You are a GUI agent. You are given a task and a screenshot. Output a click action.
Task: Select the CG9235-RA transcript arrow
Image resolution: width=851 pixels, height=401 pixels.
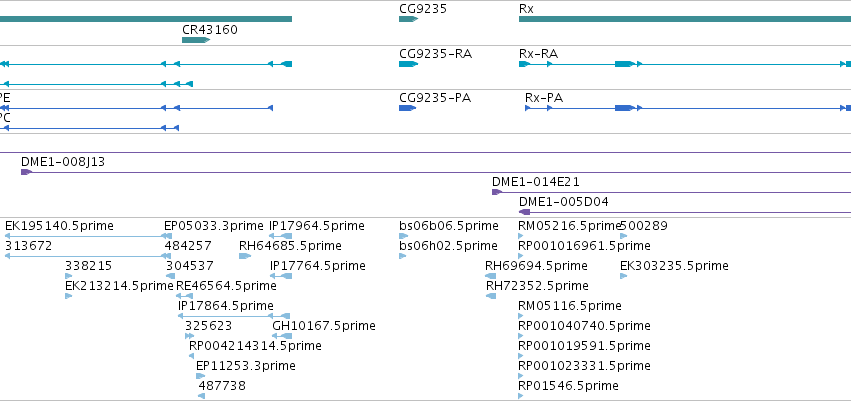click(407, 64)
